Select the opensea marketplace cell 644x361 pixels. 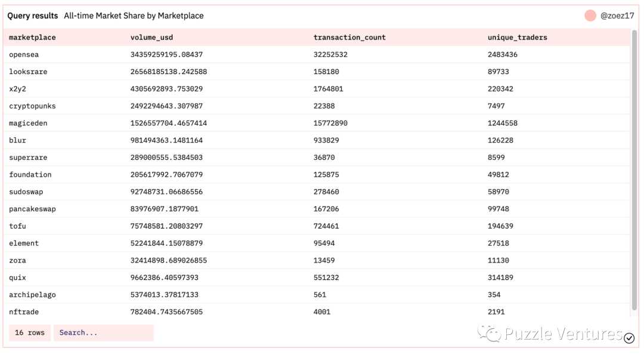point(23,54)
